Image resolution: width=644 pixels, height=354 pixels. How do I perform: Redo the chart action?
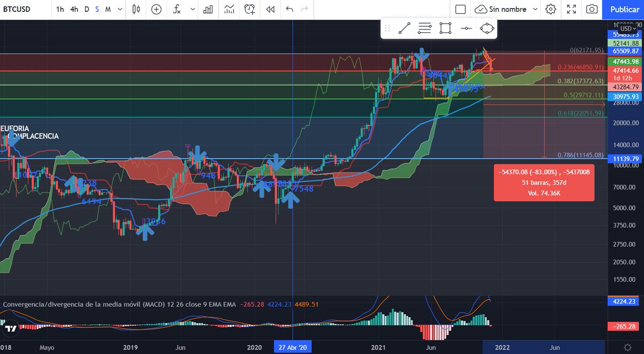[305, 9]
